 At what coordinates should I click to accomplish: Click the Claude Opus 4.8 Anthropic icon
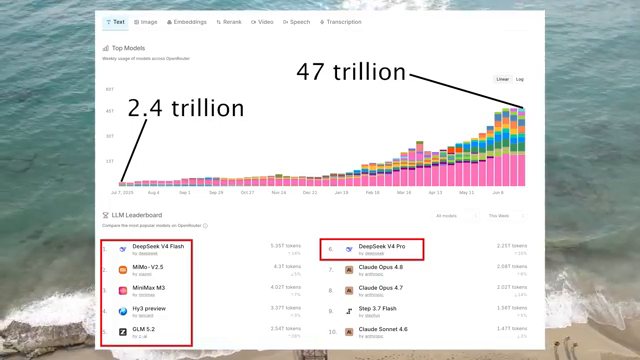click(x=349, y=270)
